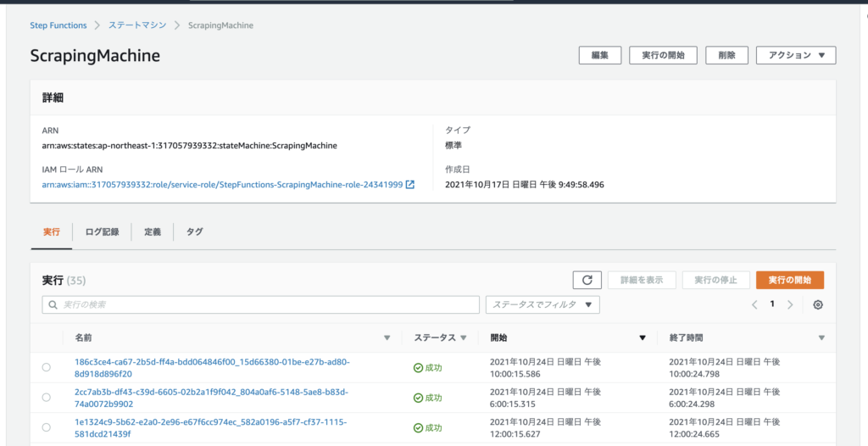The image size is (868, 446).
Task: Open the executions table settings gear
Action: pos(818,304)
